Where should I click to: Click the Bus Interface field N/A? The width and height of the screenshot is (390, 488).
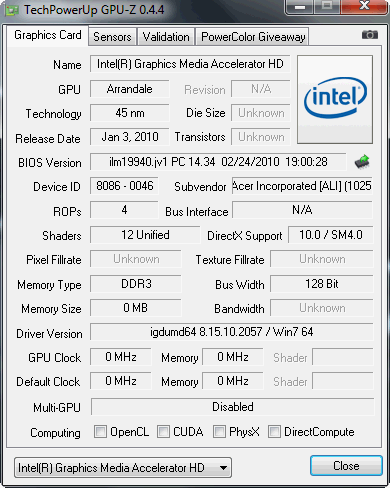pyautogui.click(x=302, y=210)
